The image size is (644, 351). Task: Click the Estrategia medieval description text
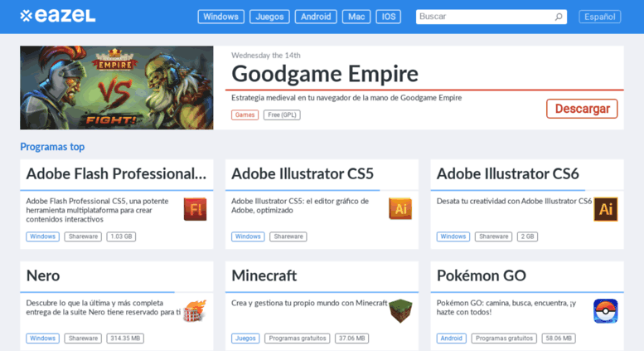(346, 98)
